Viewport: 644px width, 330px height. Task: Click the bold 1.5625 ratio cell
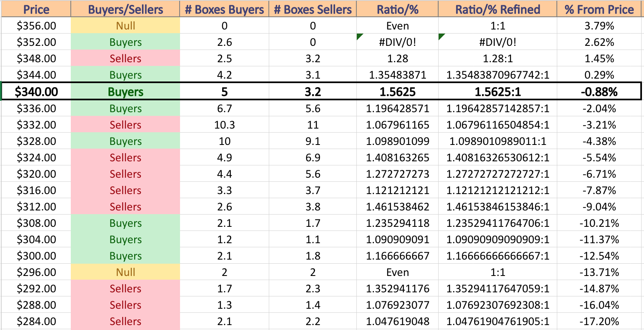pos(397,92)
